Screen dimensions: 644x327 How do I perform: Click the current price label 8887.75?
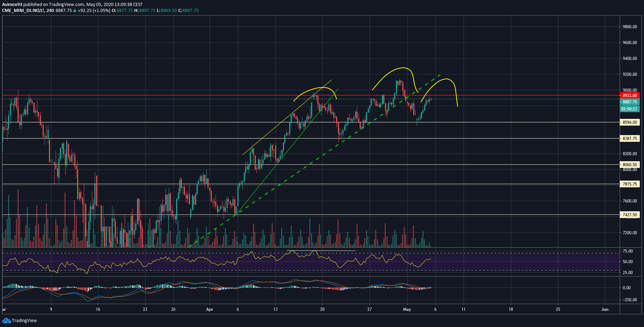[x=630, y=102]
